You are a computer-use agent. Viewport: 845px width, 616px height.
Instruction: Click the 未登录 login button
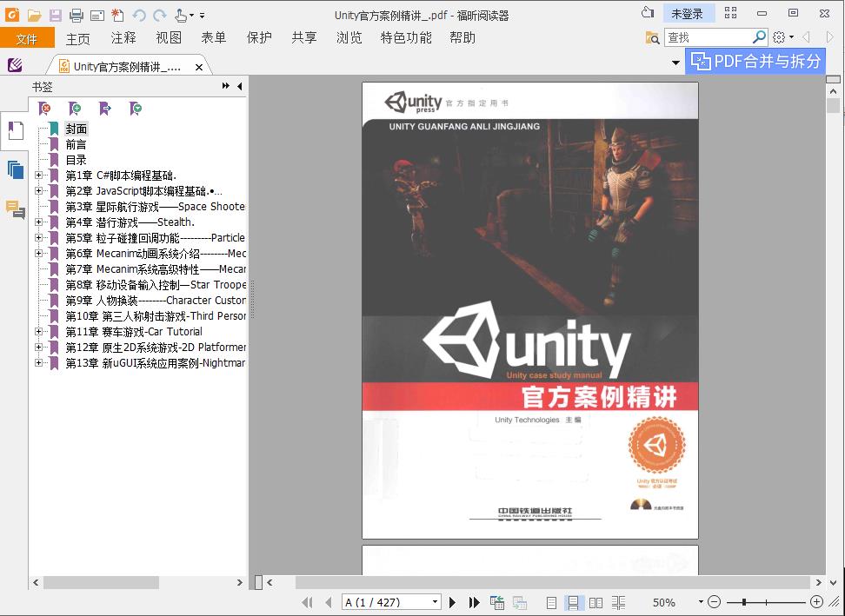(x=687, y=13)
